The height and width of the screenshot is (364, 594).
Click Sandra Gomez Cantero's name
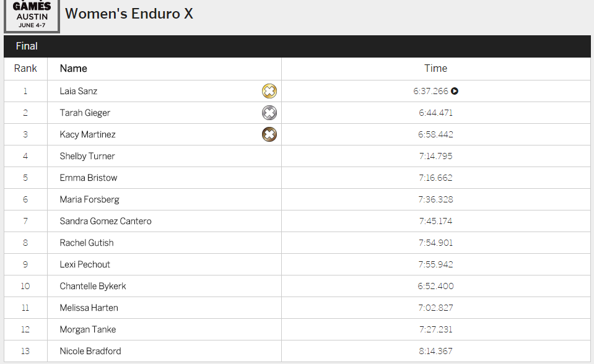tap(105, 221)
